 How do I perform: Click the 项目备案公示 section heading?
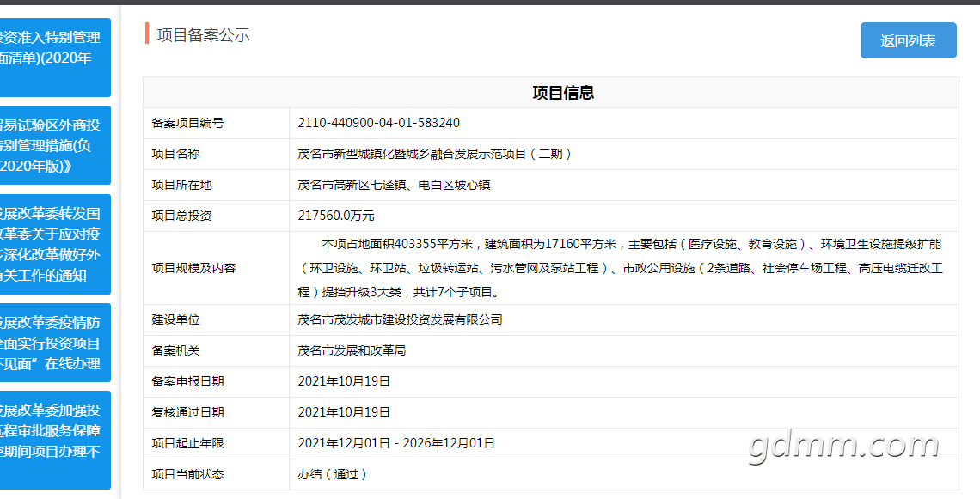(x=203, y=35)
